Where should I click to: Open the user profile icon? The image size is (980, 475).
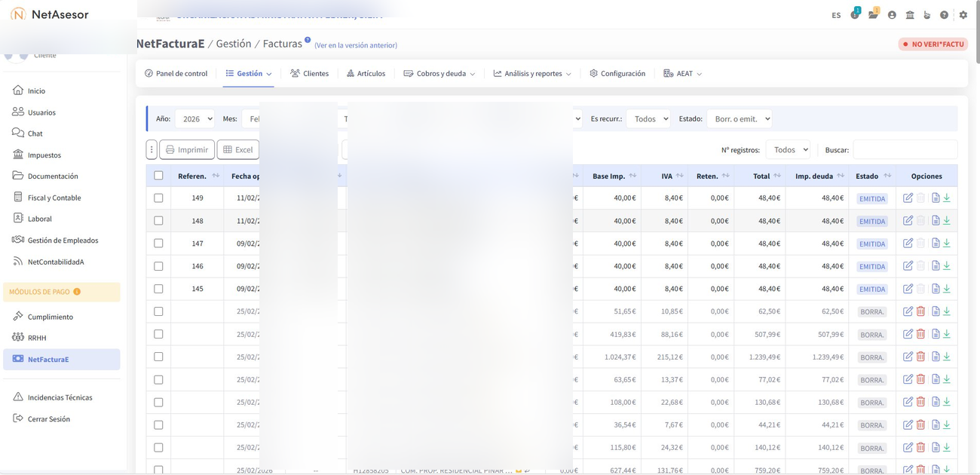tap(892, 15)
